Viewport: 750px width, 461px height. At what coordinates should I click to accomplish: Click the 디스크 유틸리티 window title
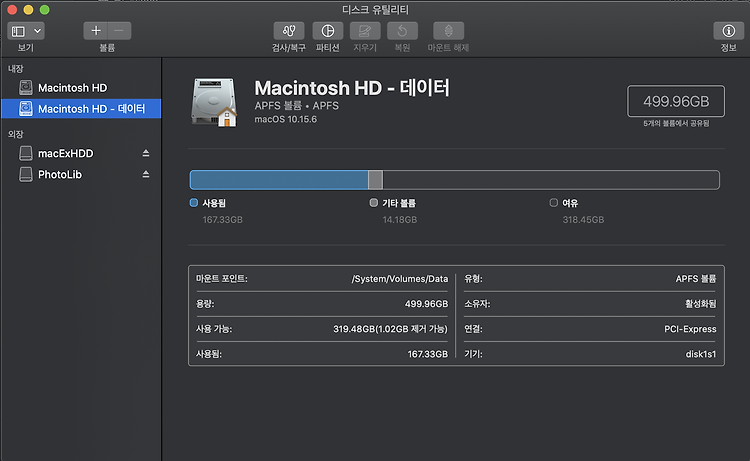click(x=375, y=10)
